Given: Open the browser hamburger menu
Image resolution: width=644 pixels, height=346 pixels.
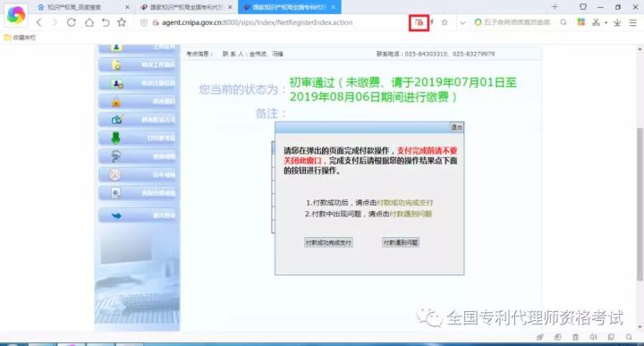Looking at the screenshot, I should click(633, 23).
